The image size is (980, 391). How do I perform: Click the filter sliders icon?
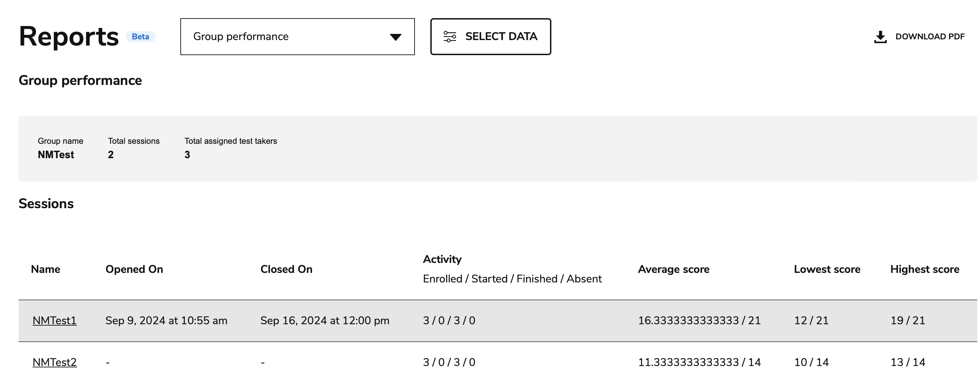coord(449,37)
